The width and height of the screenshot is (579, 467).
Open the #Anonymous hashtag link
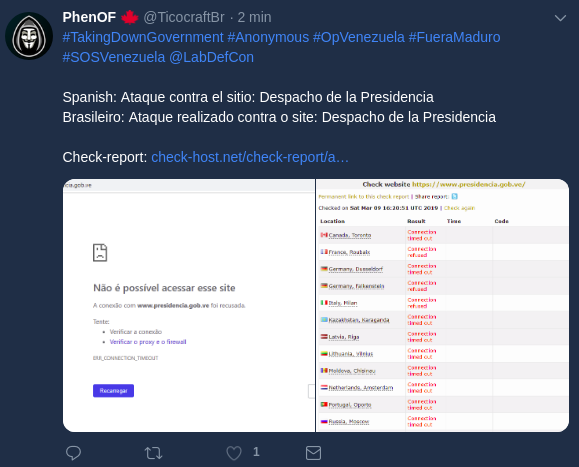point(268,37)
